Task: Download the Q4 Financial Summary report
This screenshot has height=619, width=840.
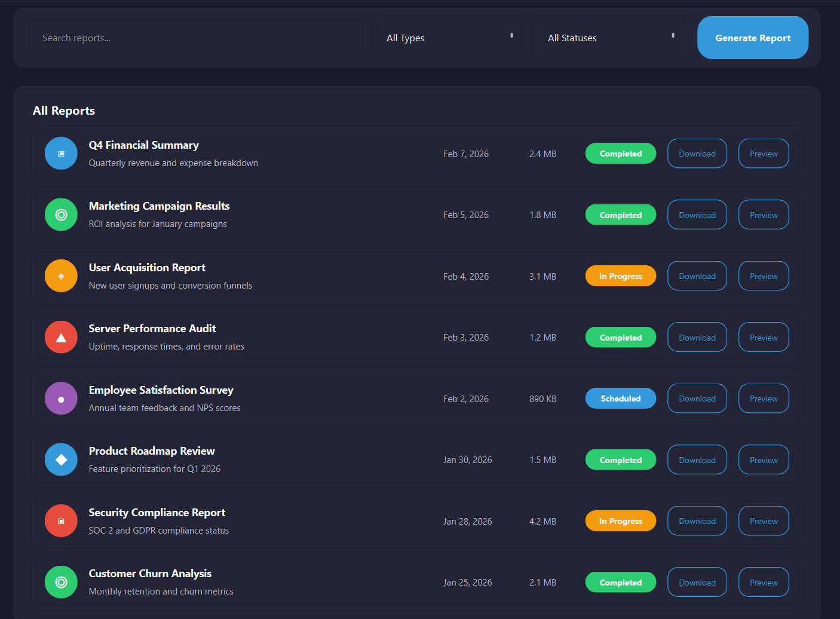Action: pyautogui.click(x=697, y=154)
